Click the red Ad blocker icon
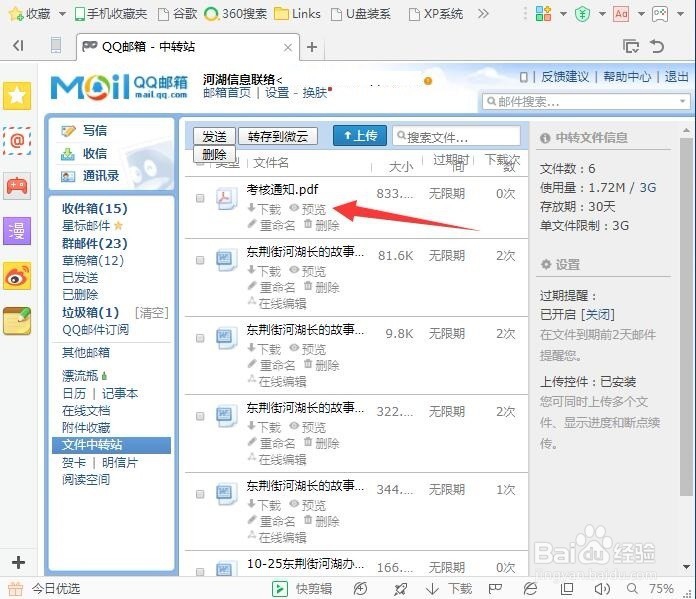The width and height of the screenshot is (696, 599). (x=621, y=14)
